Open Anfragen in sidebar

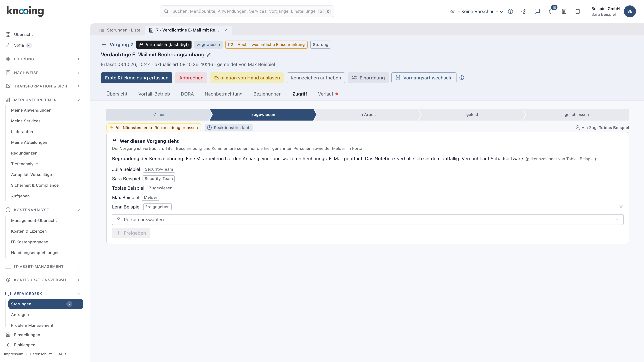pyautogui.click(x=20, y=315)
